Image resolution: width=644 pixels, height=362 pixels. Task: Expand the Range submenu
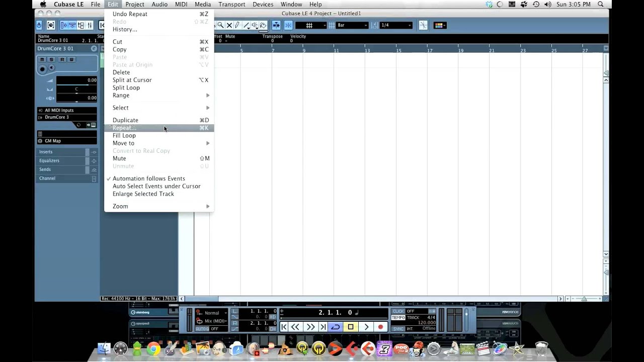point(159,95)
